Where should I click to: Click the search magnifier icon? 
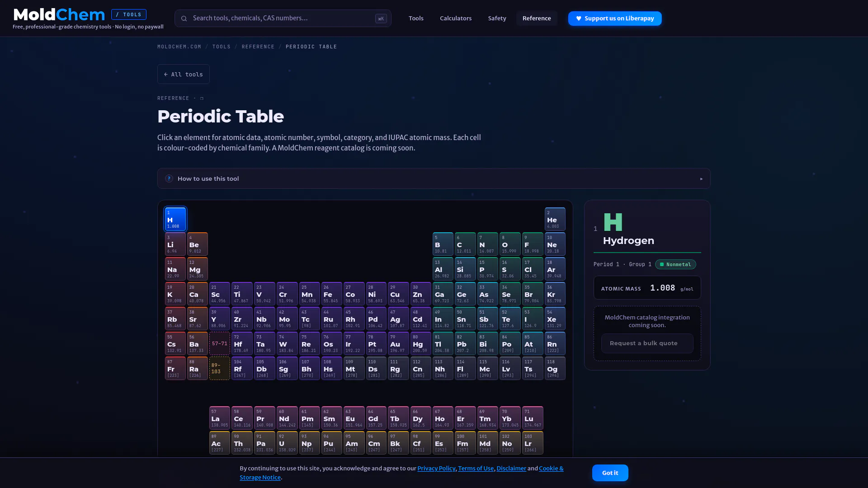(x=184, y=19)
